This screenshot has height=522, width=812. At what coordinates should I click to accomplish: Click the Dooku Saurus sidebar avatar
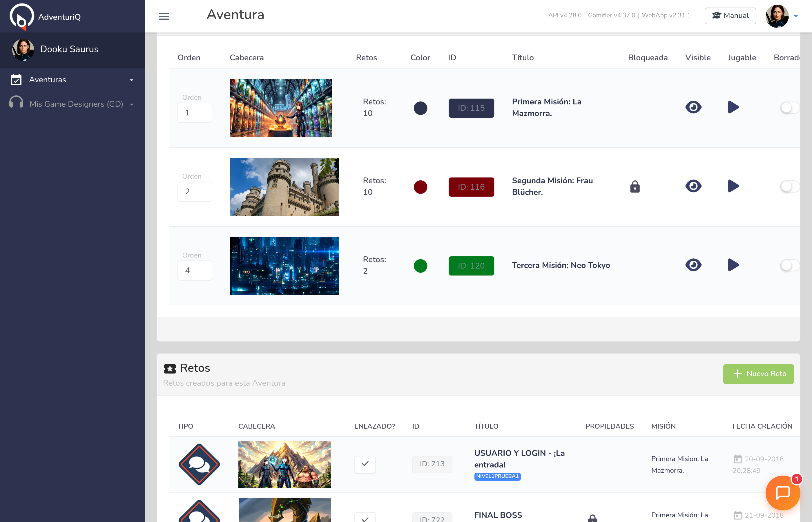click(23, 50)
